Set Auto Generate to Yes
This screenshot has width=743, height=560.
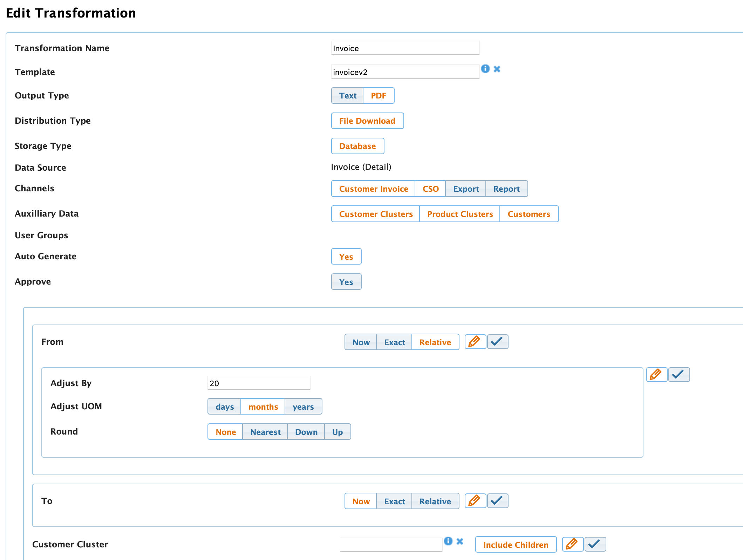pyautogui.click(x=346, y=256)
